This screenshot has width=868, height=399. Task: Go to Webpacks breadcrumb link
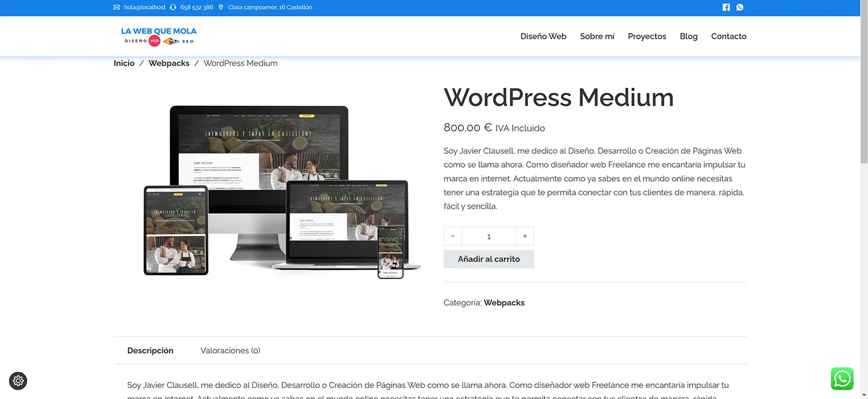(169, 63)
